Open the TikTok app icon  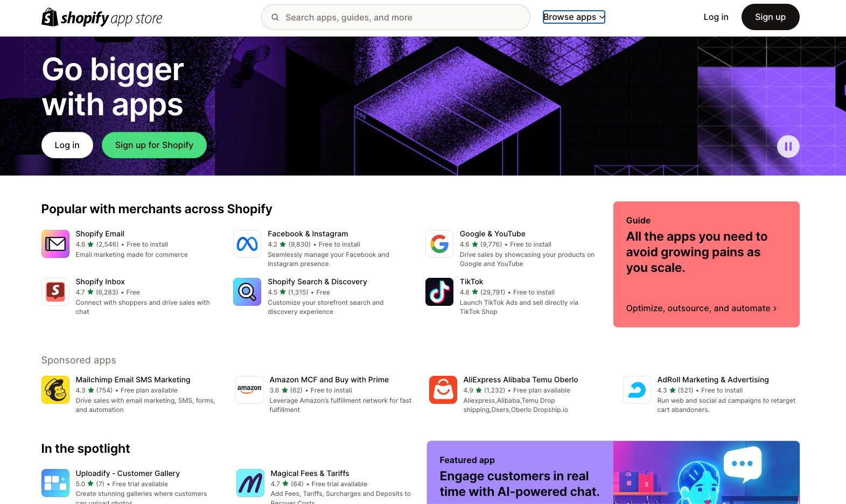click(439, 292)
